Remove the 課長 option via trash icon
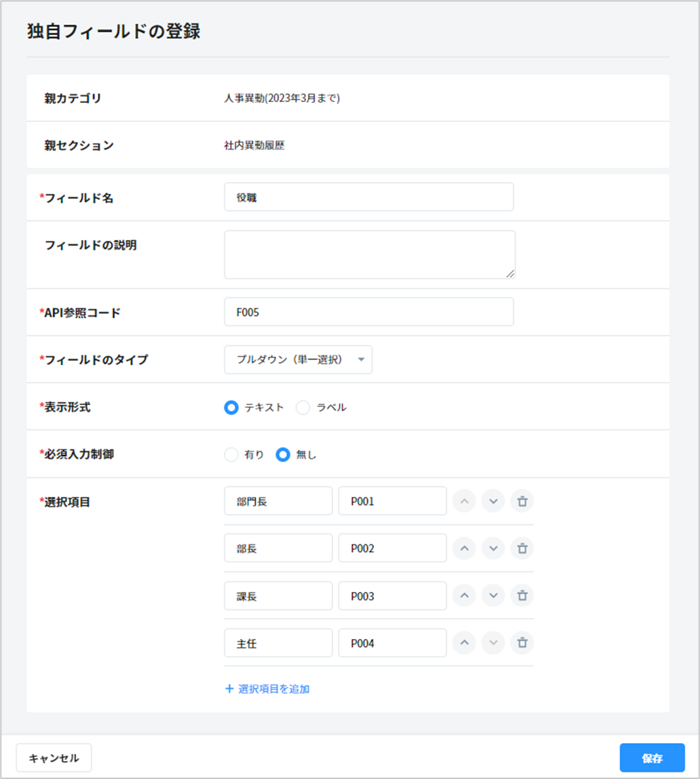700x779 pixels. pos(522,595)
